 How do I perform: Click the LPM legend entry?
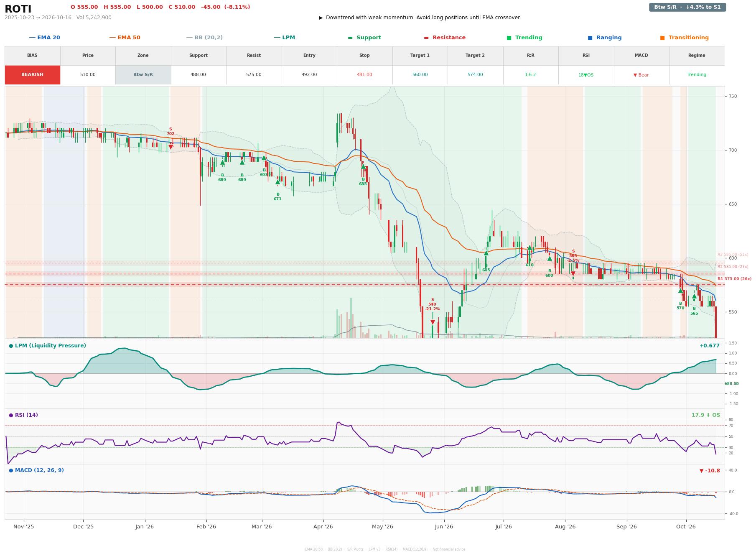tap(284, 38)
